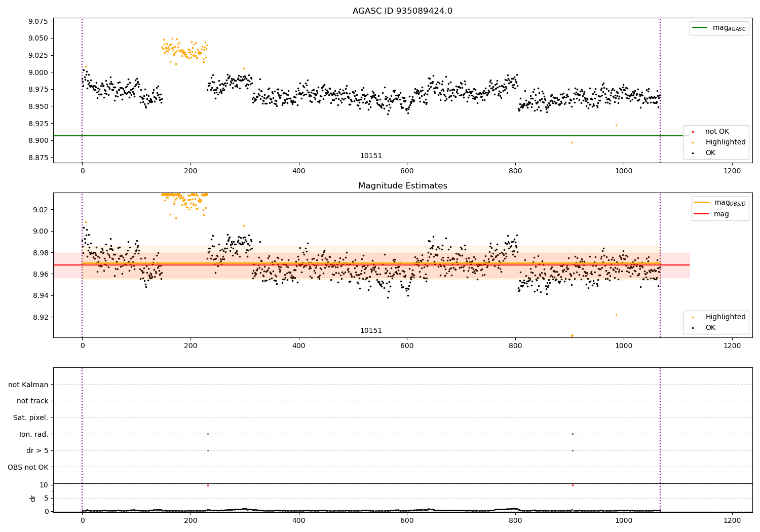The image size is (760, 532).
Task: Click the 800 x-tick under the bottom plot
Action: click(515, 520)
